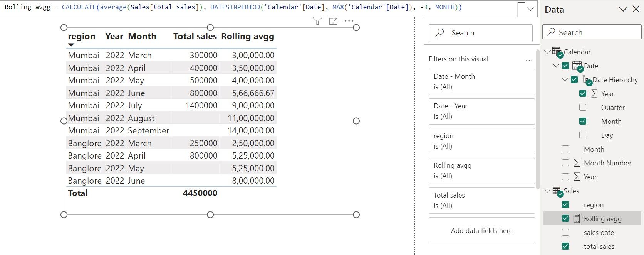The image size is (644, 255).
Task: Click the 1400000 total sales cell
Action: 201,106
